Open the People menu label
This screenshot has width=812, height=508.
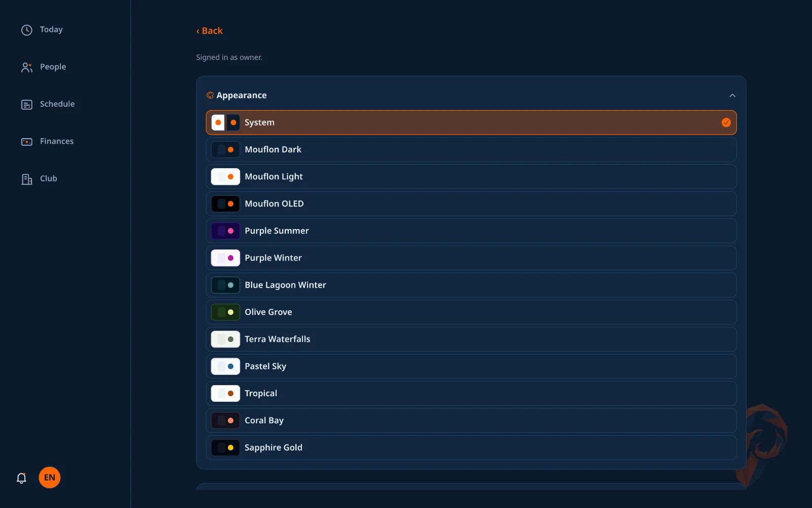coord(53,67)
